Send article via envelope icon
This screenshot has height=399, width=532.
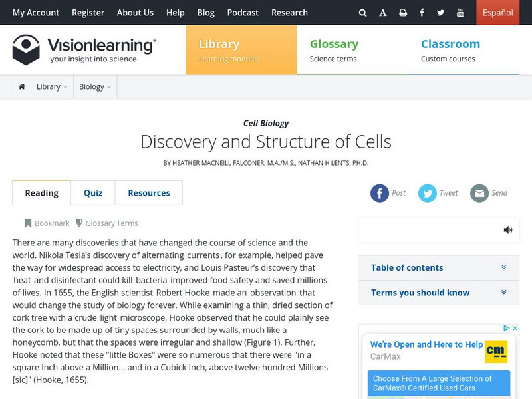click(x=479, y=193)
